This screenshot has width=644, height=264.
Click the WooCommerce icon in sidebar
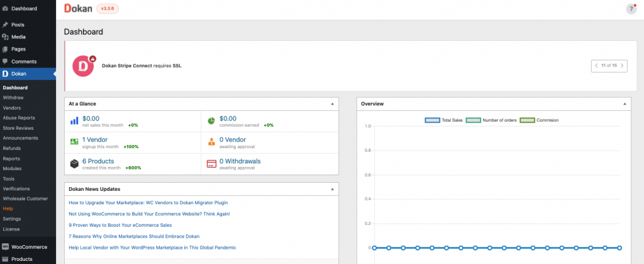pyautogui.click(x=5, y=247)
